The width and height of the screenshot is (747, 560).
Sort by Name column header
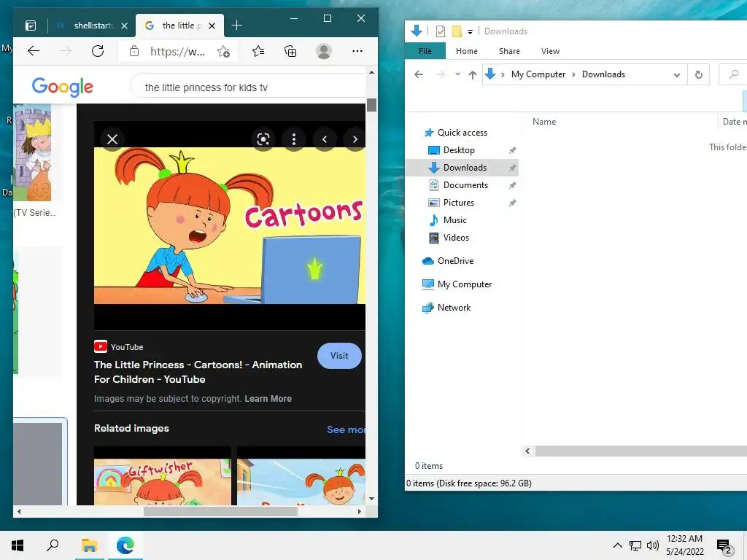(x=544, y=122)
